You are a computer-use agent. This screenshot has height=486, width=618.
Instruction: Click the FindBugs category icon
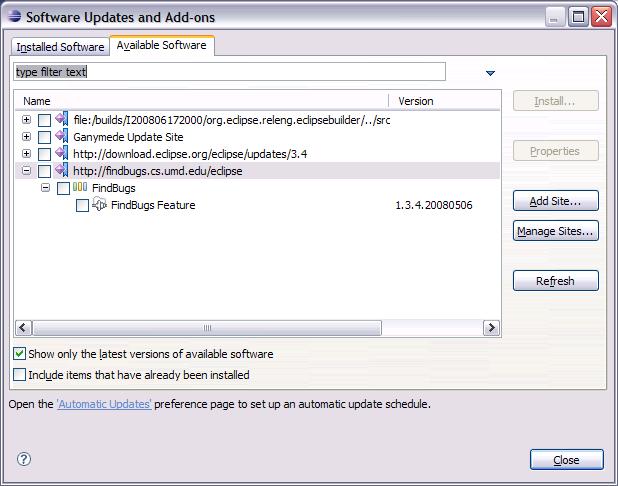point(80,187)
